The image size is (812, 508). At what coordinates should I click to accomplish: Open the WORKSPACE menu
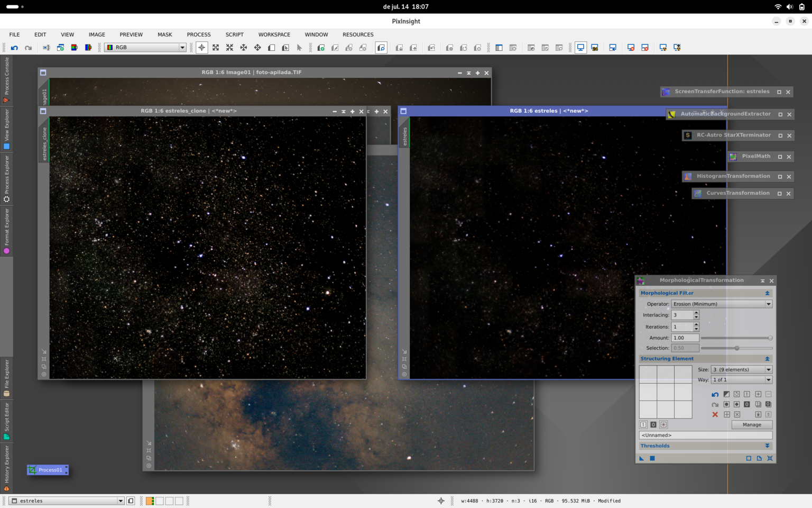(274, 34)
